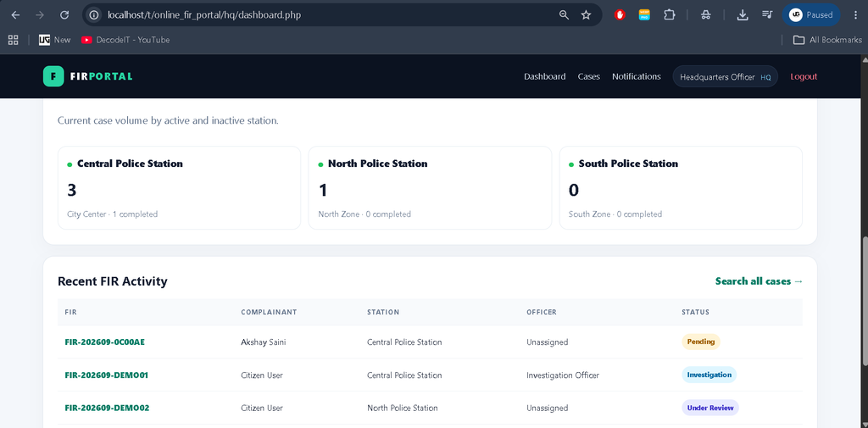Go to Dashboard in the nav bar

pos(545,76)
